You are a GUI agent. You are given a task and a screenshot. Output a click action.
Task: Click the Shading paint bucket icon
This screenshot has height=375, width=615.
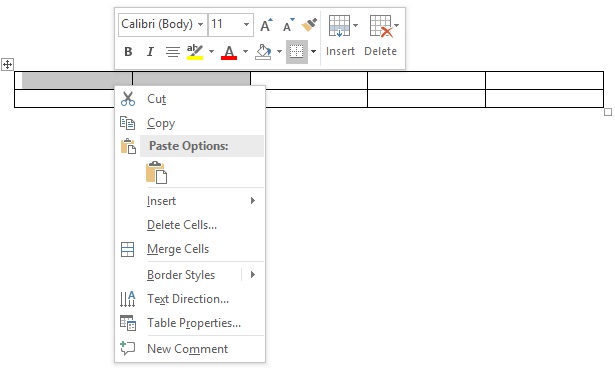(x=263, y=51)
